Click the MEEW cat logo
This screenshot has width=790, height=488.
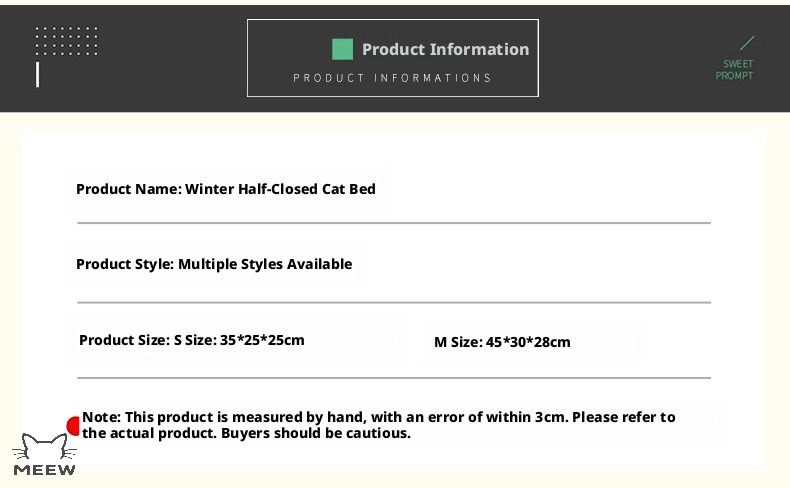(x=44, y=454)
